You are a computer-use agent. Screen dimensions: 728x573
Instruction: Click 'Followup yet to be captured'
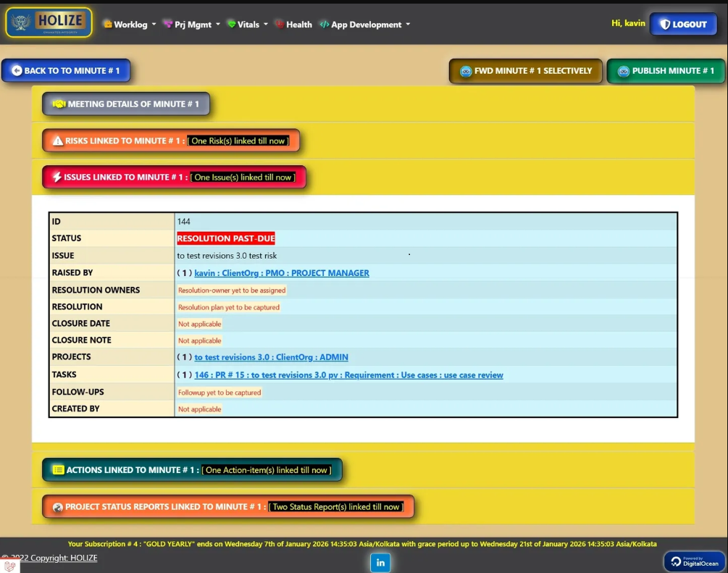(219, 393)
